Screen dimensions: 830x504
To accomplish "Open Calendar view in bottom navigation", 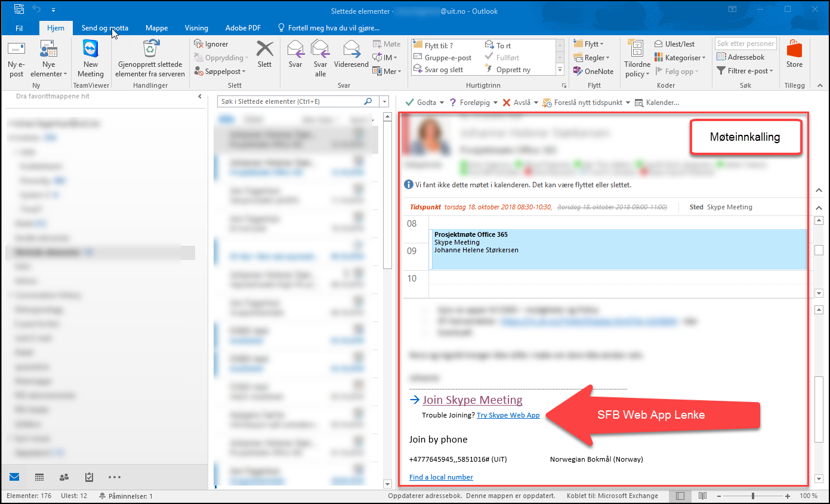I will [x=39, y=477].
